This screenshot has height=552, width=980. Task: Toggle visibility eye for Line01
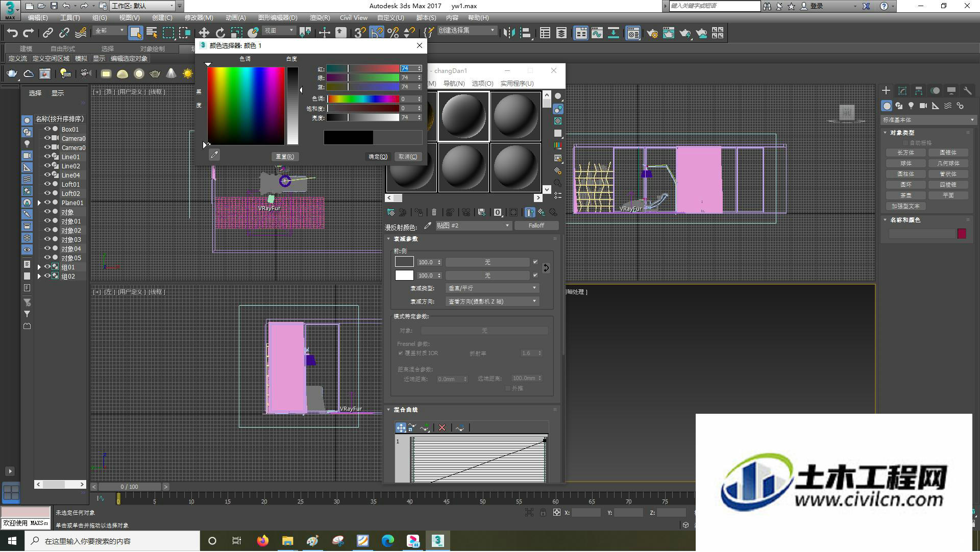[x=47, y=157]
